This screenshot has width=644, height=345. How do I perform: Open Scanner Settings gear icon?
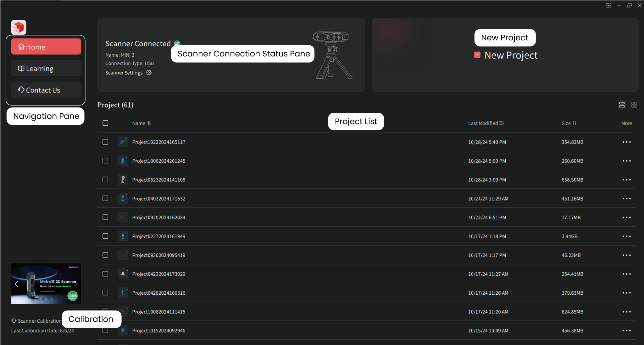(149, 73)
